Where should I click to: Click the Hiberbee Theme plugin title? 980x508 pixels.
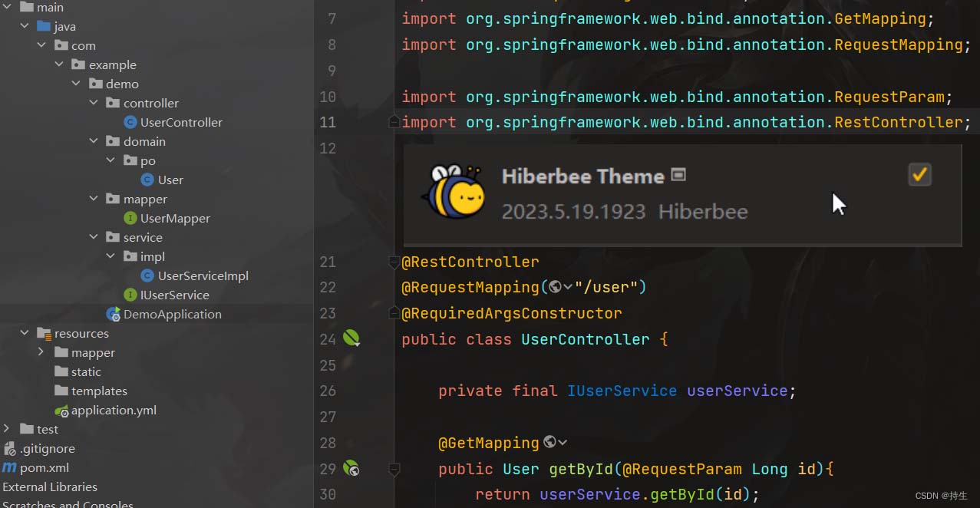[x=583, y=176]
